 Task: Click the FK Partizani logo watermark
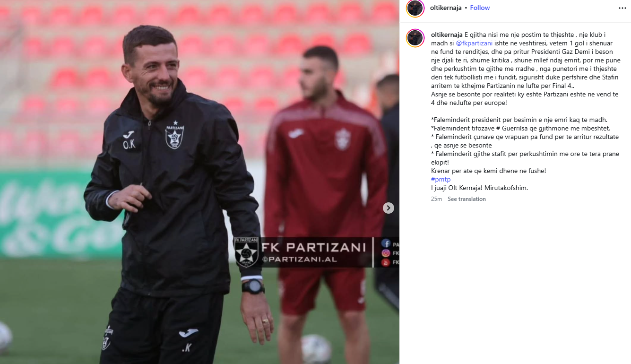coord(246,251)
